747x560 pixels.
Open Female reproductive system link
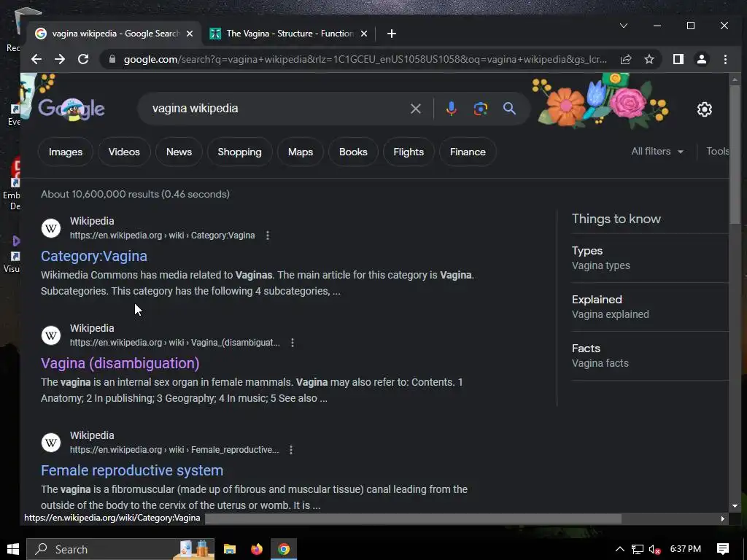(x=132, y=470)
